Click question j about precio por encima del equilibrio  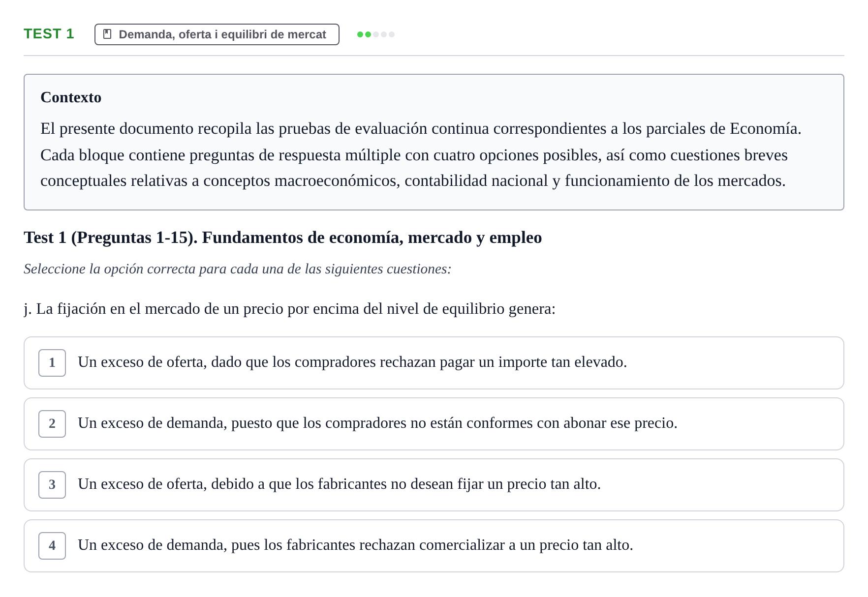pos(289,309)
